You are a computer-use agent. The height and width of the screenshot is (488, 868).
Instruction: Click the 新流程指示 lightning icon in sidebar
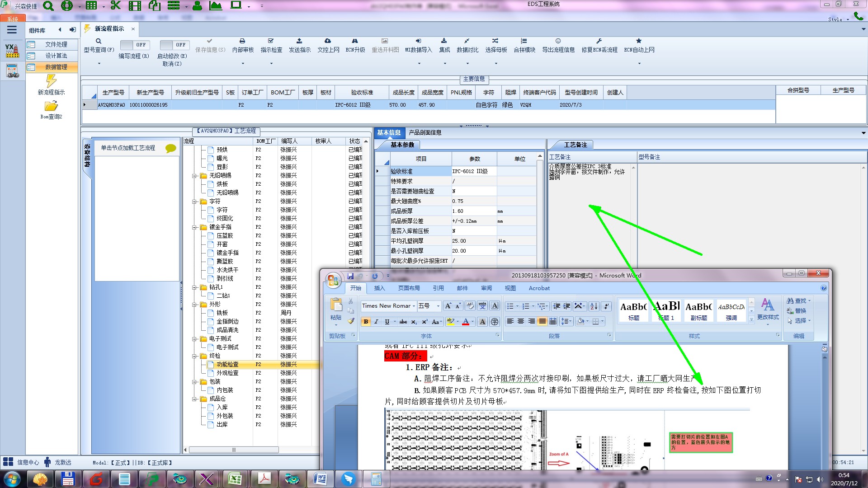pyautogui.click(x=51, y=81)
